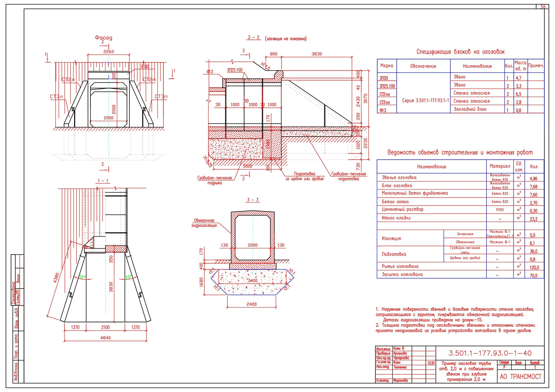Image resolution: width=555 pixels, height=392 pixels.
Task: Select the 'Оклеечная' sub-row cell
Action: click(465, 234)
